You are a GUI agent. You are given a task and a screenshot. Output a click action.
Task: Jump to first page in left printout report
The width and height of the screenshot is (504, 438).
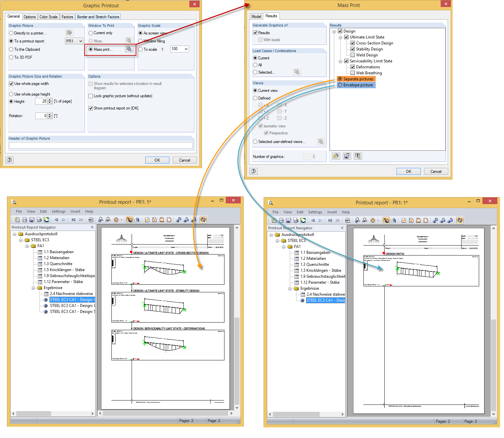click(x=73, y=220)
